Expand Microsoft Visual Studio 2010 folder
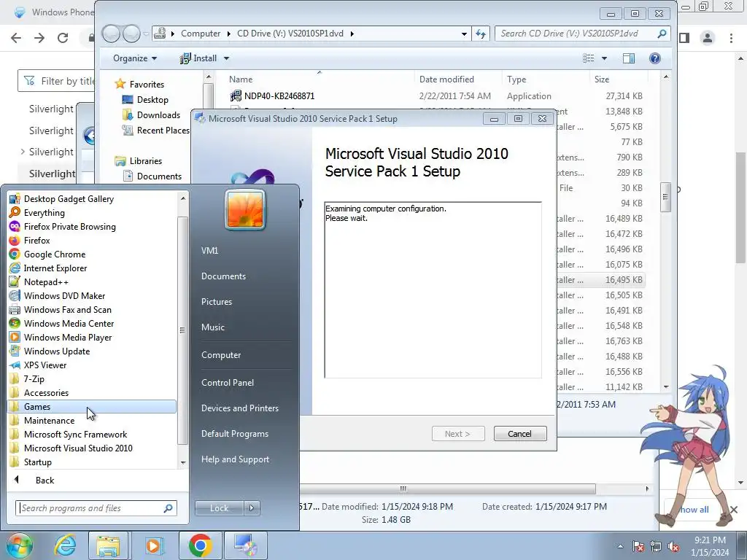The height and width of the screenshot is (560, 747). click(x=78, y=448)
